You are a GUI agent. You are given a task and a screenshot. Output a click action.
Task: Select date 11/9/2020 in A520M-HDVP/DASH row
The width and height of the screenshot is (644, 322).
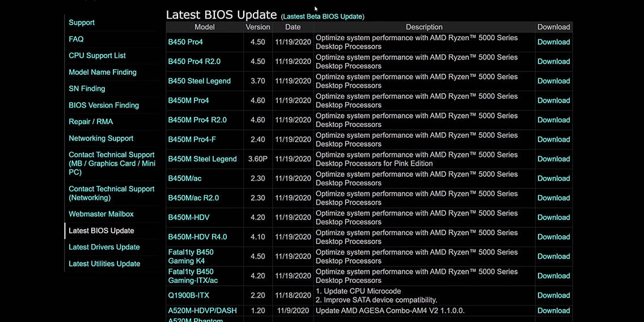[293, 311]
